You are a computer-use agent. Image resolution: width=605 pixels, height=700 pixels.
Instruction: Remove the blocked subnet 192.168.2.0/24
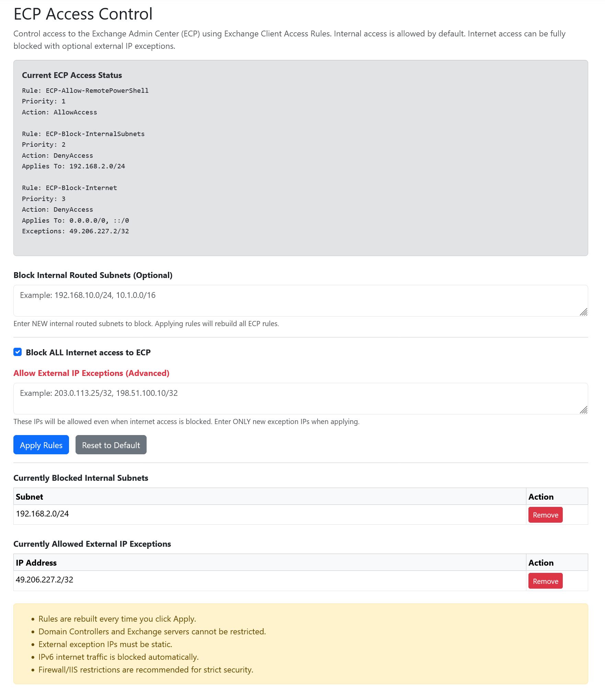tap(545, 514)
